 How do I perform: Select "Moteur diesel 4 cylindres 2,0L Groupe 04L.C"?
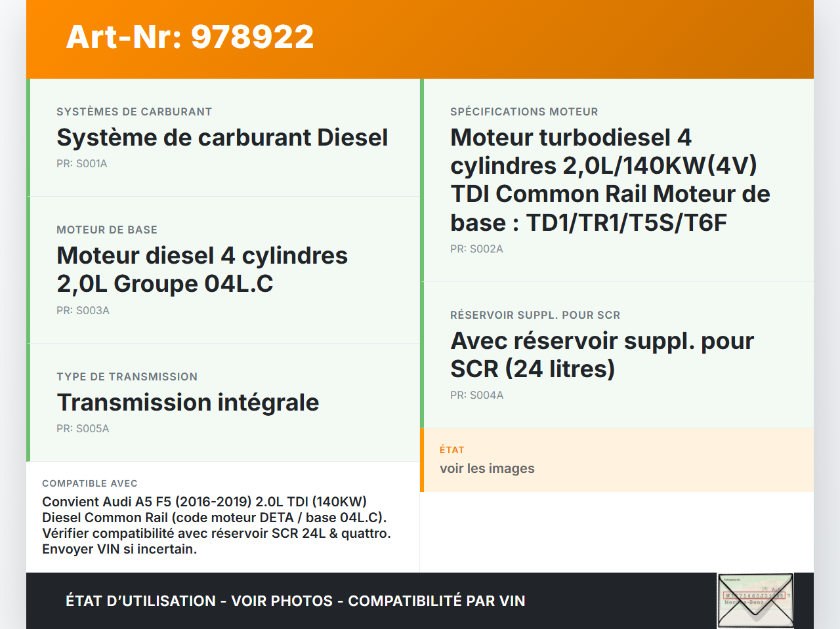202,270
